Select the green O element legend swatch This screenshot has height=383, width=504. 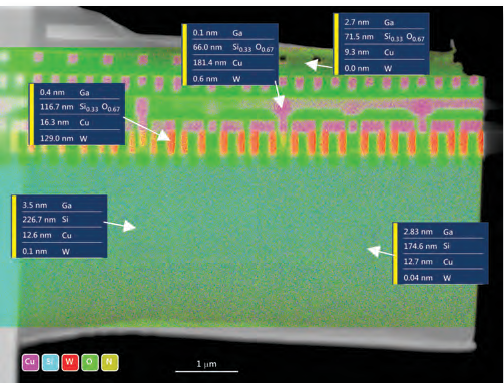90,362
